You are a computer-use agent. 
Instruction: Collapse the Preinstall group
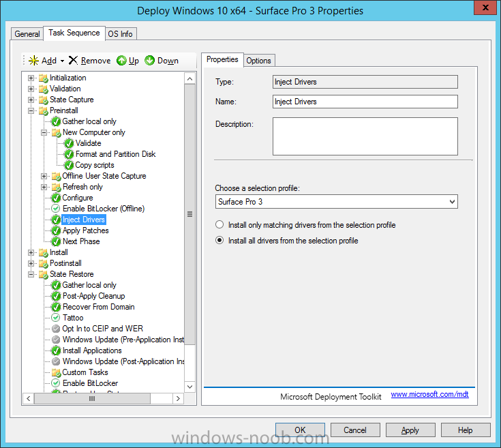(x=31, y=111)
